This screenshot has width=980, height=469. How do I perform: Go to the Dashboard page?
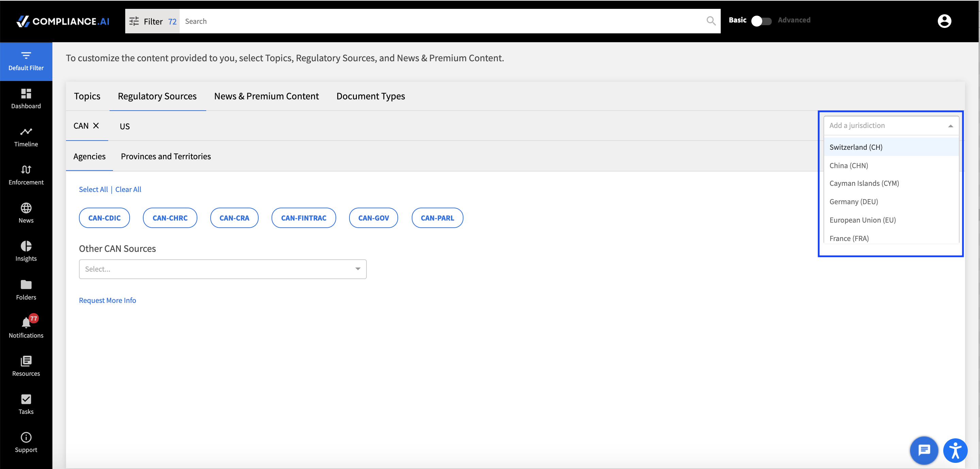pos(26,99)
